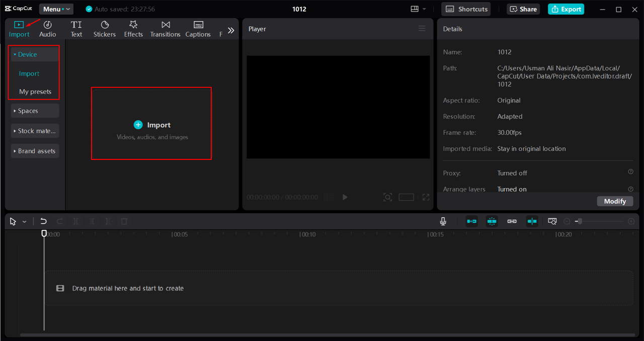Switch to the Audio tab
The height and width of the screenshot is (341, 644).
click(48, 29)
